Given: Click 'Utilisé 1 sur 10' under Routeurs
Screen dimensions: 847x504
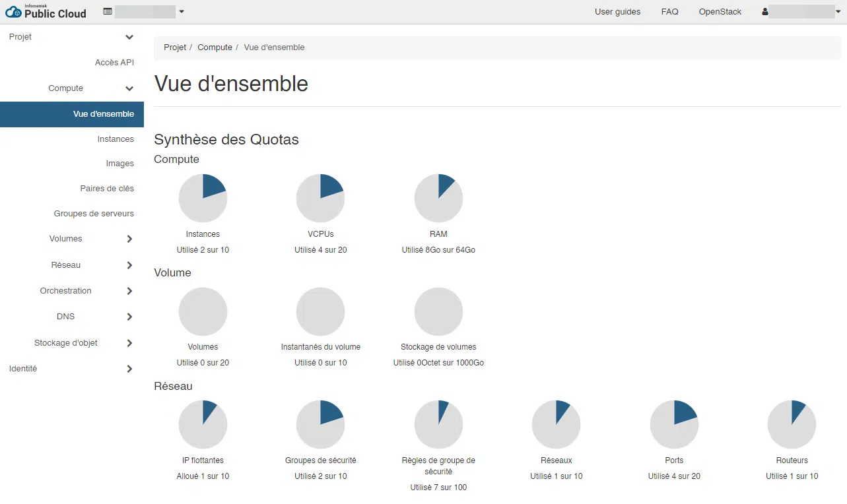Looking at the screenshot, I should 792,476.
